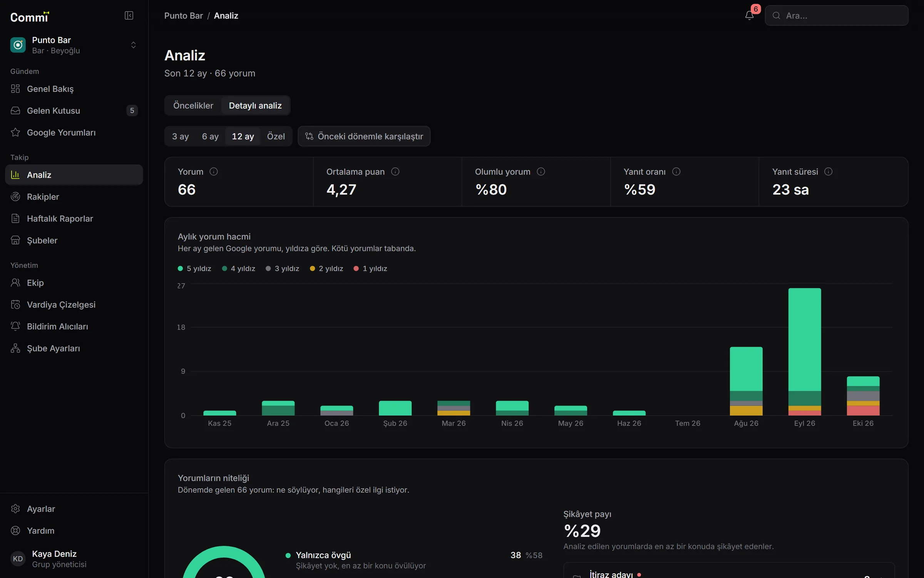Viewport: 924px width, 578px height.
Task: Collapse the sidebar with the panel icon
Action: click(129, 15)
